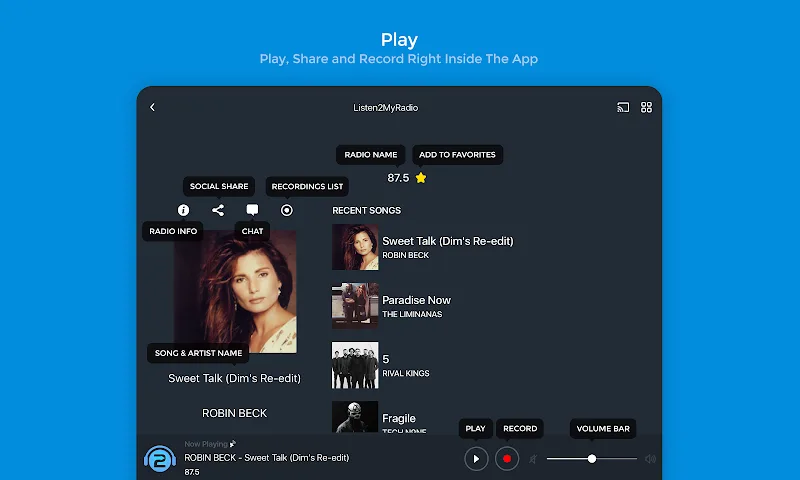Mute audio using the muted speaker icon
Image resolution: width=800 pixels, height=480 pixels.
click(533, 459)
